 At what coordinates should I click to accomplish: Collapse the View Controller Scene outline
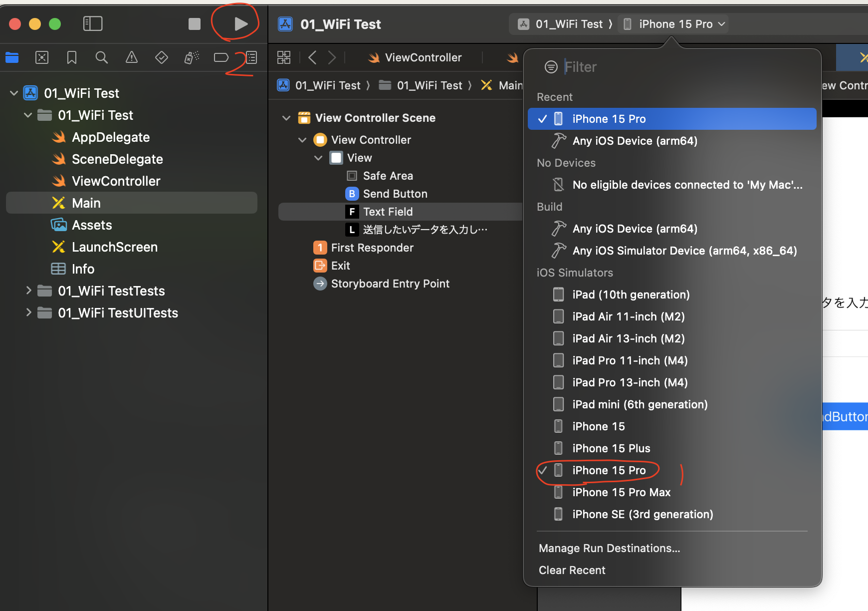(286, 118)
